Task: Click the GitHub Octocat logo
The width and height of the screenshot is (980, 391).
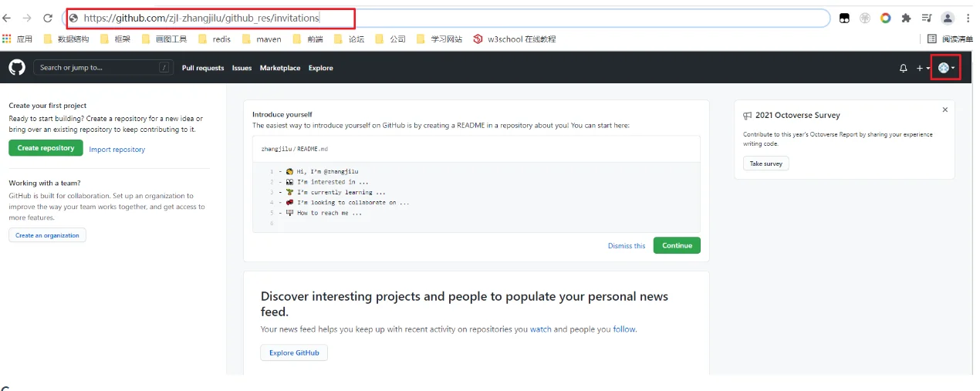Action: pyautogui.click(x=17, y=68)
